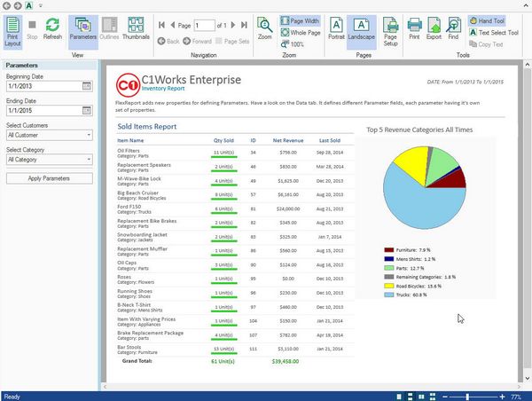Export the report

coord(434,28)
